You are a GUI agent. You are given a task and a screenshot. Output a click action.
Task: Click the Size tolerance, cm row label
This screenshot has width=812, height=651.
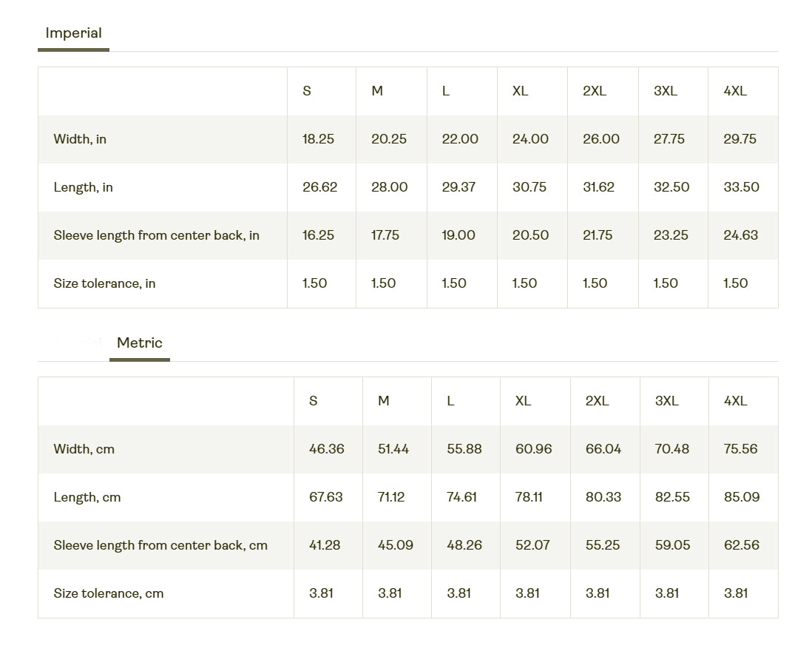pos(109,594)
